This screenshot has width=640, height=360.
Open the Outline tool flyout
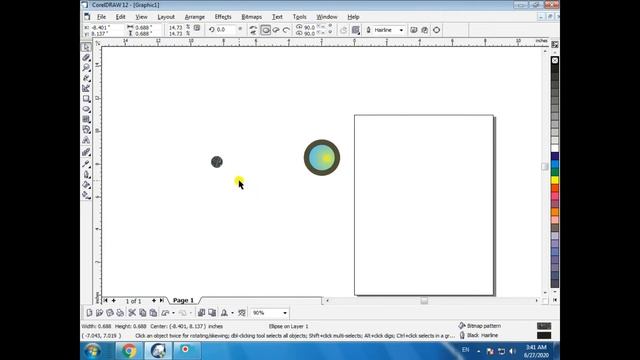click(86, 174)
